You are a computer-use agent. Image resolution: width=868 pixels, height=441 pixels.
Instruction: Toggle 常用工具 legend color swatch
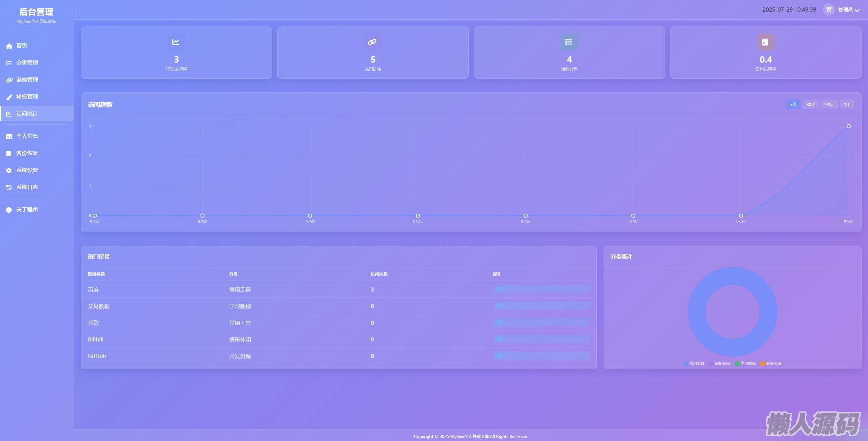[x=686, y=364]
